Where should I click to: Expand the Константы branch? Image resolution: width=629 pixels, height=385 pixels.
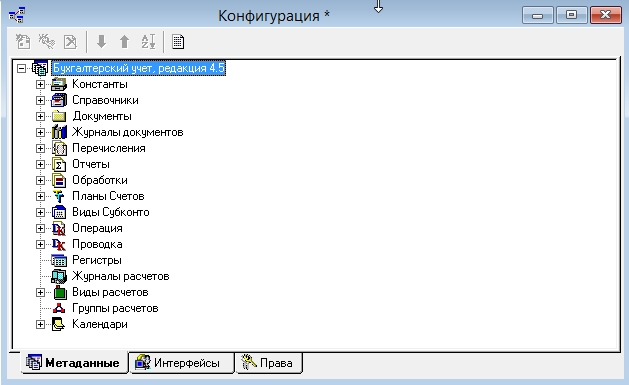40,84
